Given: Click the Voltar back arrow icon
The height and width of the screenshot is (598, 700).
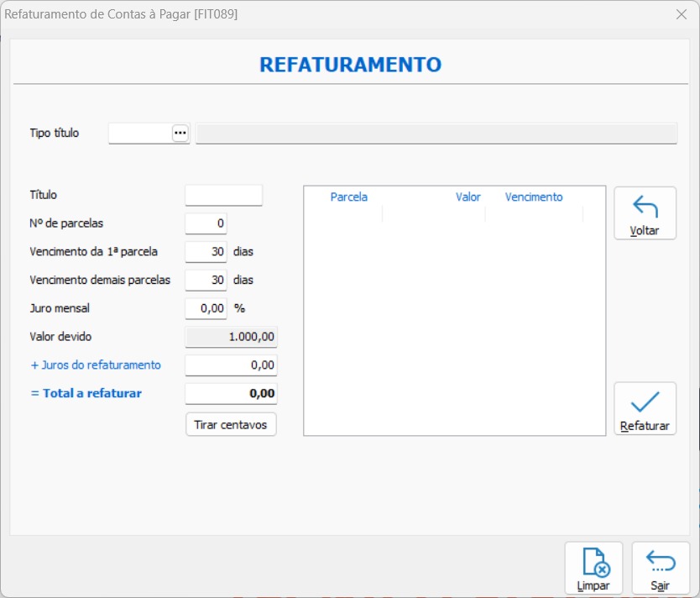Looking at the screenshot, I should (645, 207).
